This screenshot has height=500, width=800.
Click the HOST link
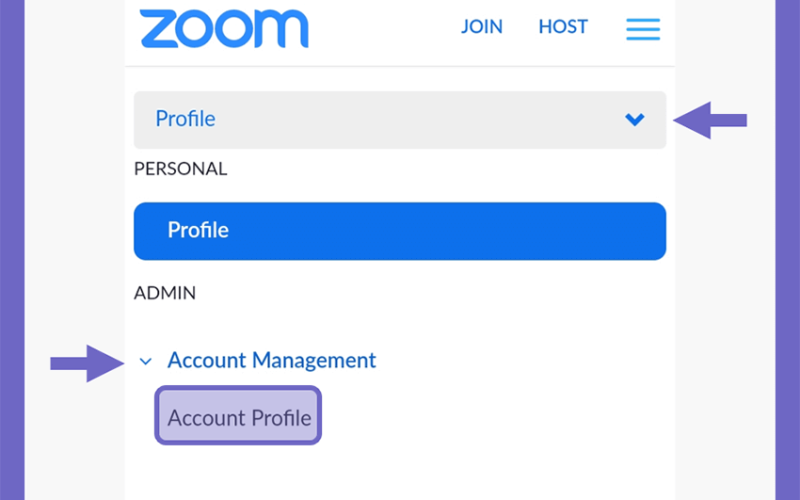(563, 27)
